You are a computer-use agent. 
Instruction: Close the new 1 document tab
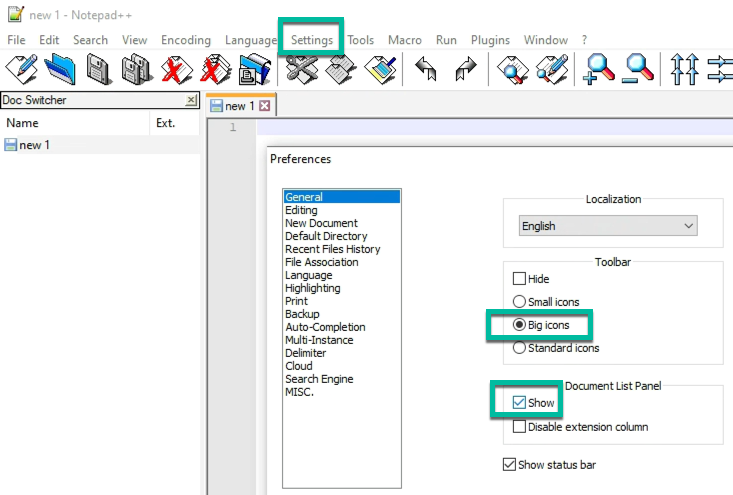coord(265,106)
